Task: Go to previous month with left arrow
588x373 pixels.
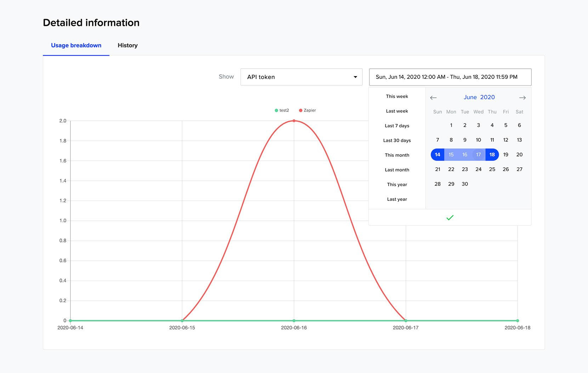Action: click(433, 98)
